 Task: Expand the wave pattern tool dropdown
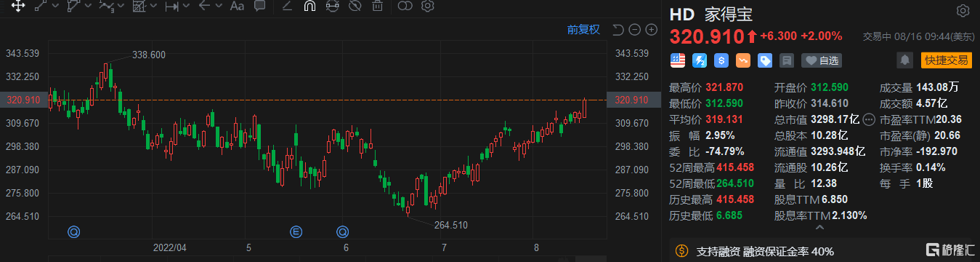(x=121, y=7)
